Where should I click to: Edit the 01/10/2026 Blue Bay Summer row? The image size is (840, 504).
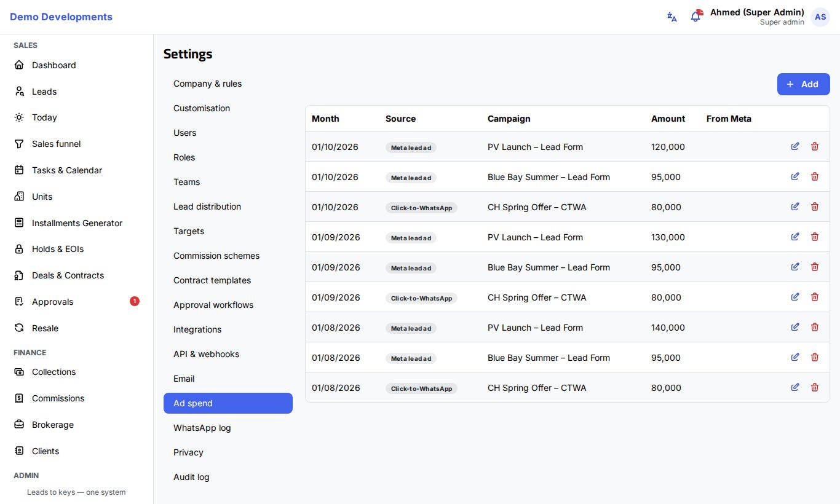(x=795, y=176)
